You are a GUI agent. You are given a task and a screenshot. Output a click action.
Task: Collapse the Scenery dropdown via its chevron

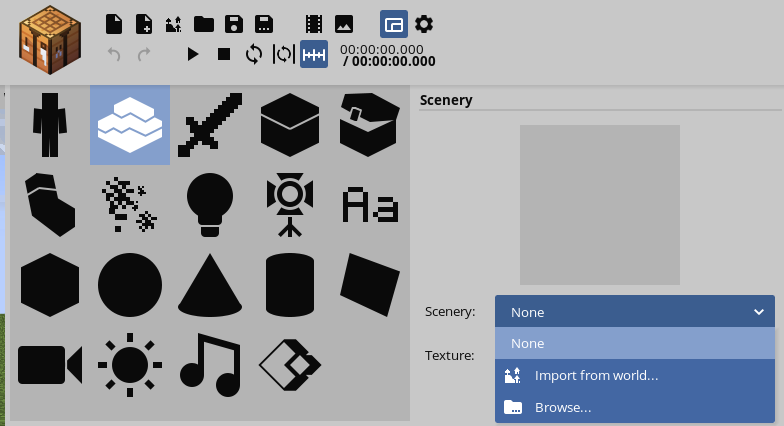[x=758, y=312]
